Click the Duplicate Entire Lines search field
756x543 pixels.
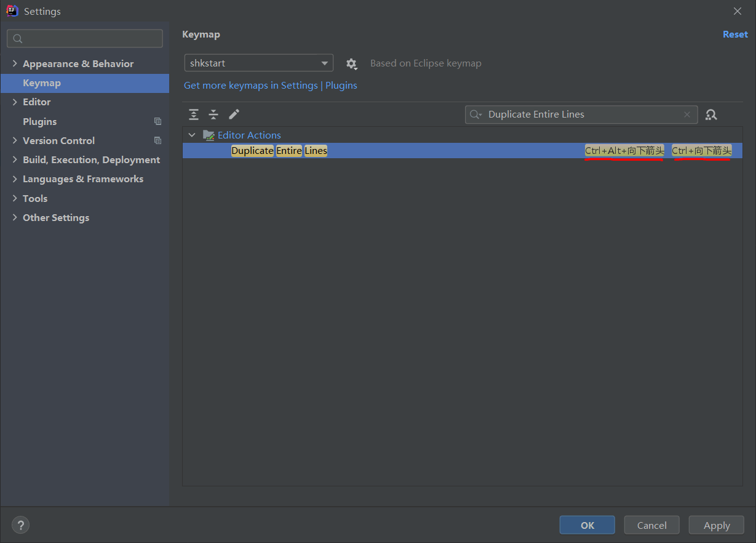tap(581, 115)
